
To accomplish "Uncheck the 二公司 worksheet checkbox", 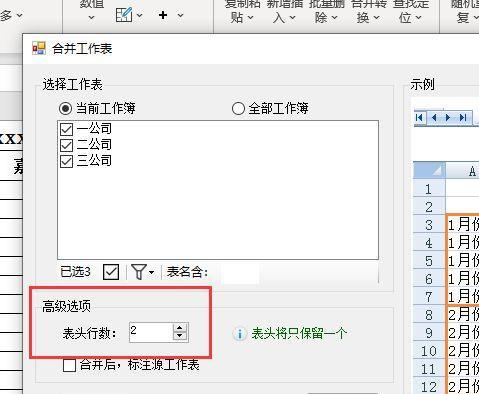I will [66, 145].
